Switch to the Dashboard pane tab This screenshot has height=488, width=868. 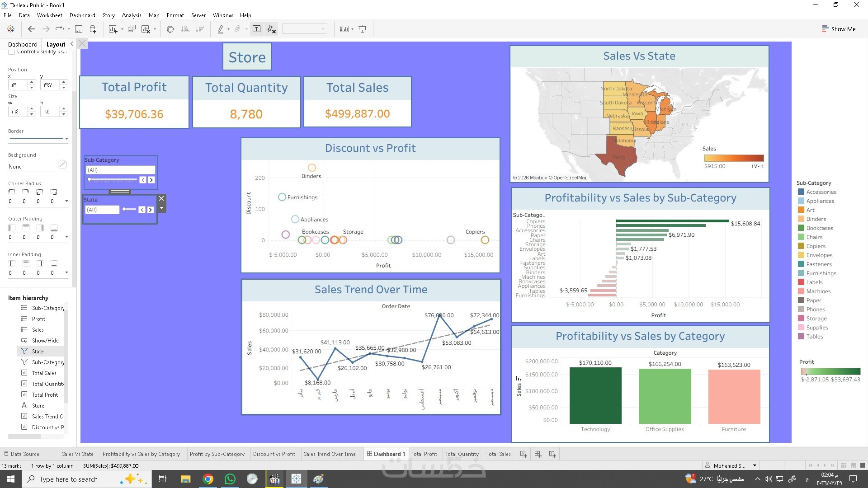[23, 44]
